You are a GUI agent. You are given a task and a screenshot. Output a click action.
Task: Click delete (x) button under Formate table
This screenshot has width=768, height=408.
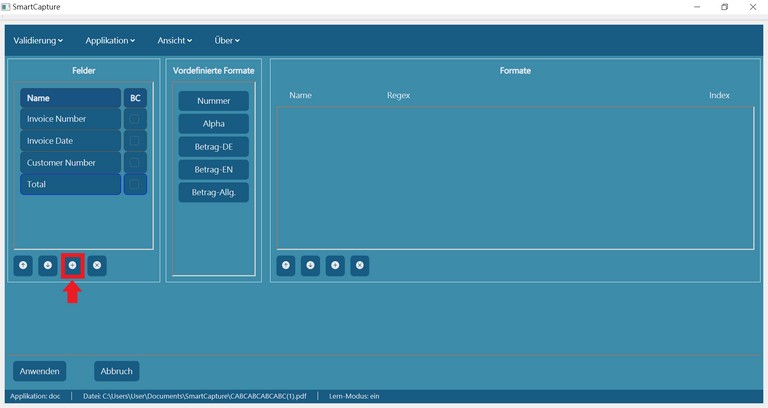359,265
